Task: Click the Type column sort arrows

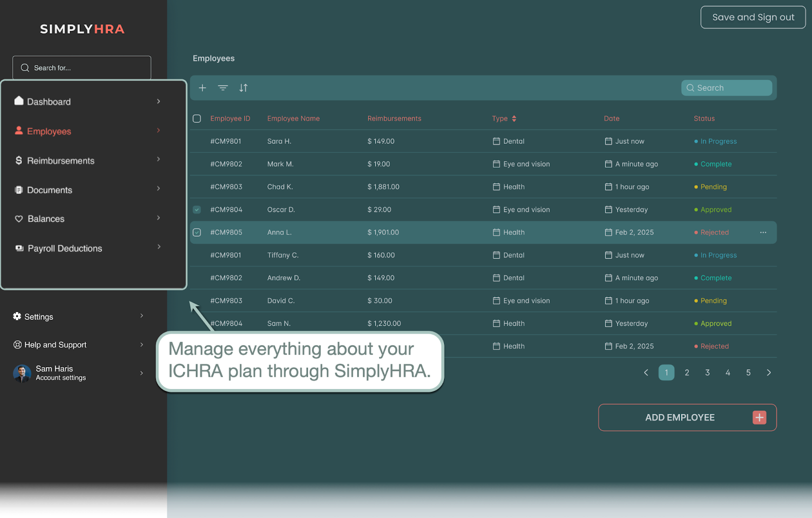Action: [514, 118]
